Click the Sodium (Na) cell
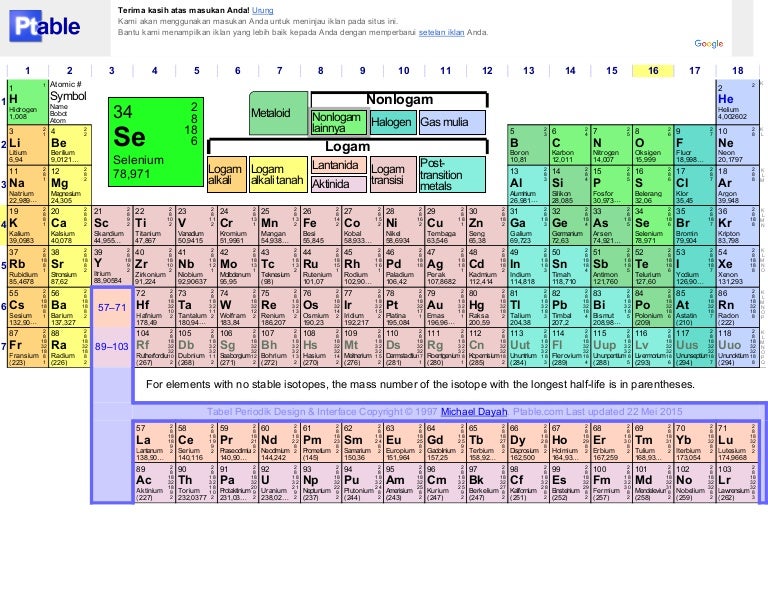 coord(27,186)
